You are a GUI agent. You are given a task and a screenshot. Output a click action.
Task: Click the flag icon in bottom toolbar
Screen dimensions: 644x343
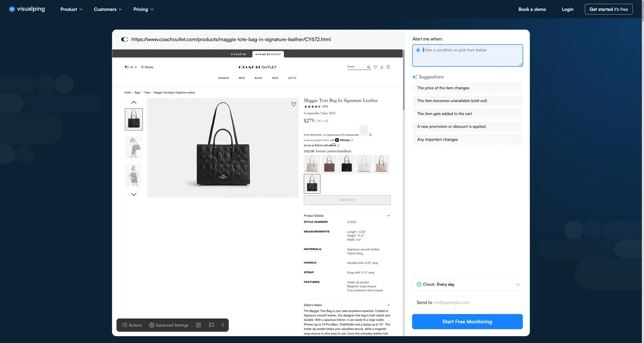pos(211,325)
